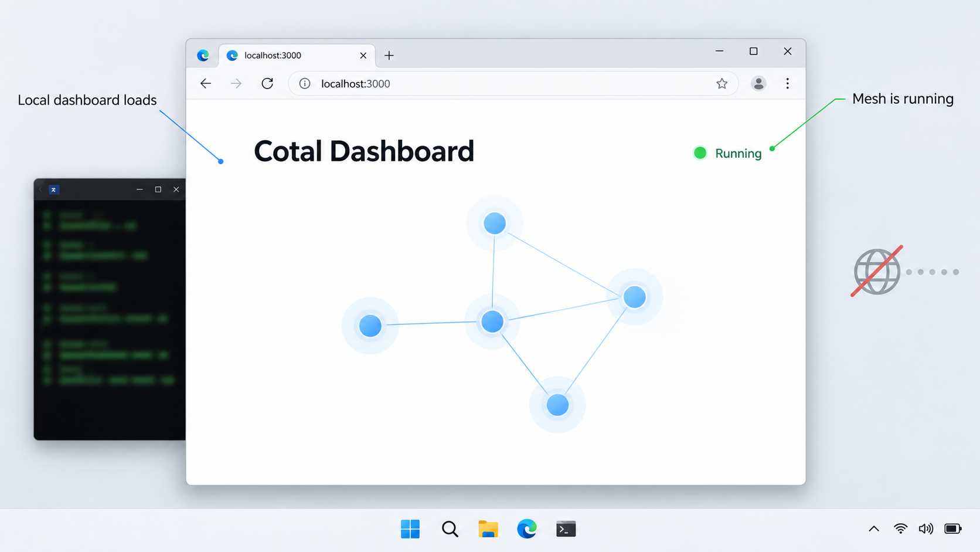This screenshot has width=980, height=552.
Task: Click the browser forward arrow
Action: click(x=236, y=83)
